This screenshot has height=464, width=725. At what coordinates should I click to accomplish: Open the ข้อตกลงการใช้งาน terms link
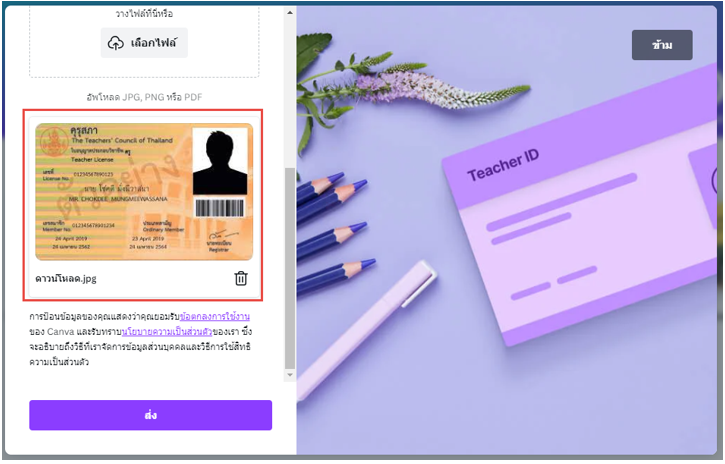point(215,317)
